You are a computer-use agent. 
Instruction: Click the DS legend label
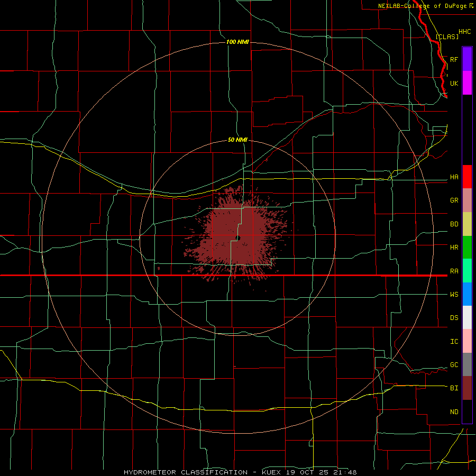[x=454, y=318]
